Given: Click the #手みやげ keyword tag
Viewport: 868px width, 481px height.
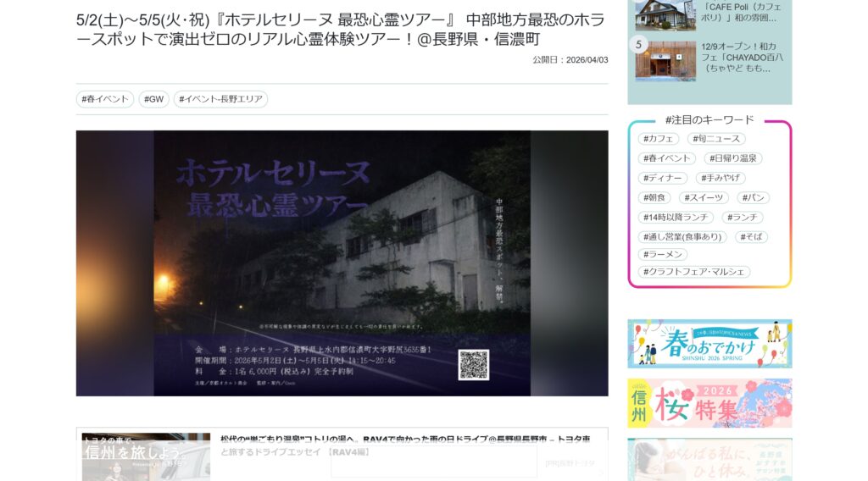Looking at the screenshot, I should pos(721,178).
